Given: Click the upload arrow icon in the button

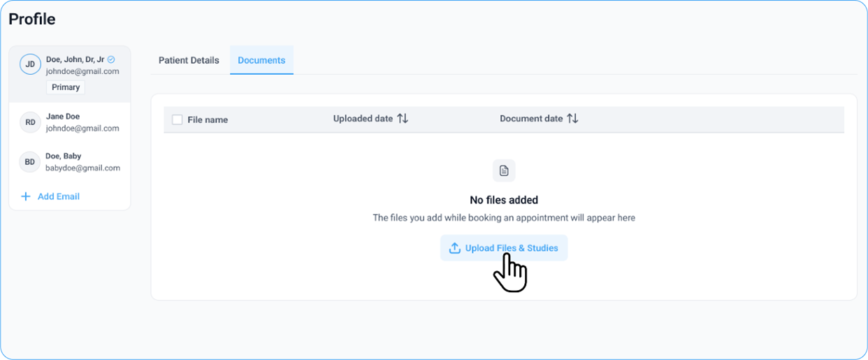Looking at the screenshot, I should coord(454,248).
